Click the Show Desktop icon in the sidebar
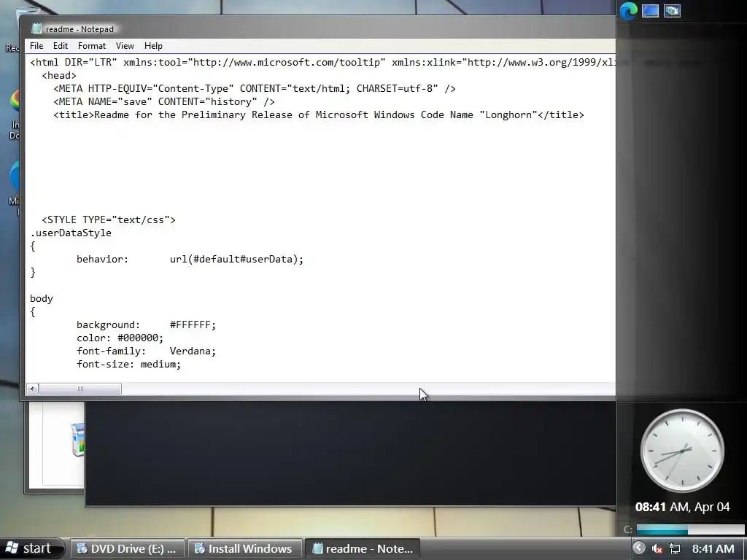The height and width of the screenshot is (560, 747). pyautogui.click(x=650, y=11)
